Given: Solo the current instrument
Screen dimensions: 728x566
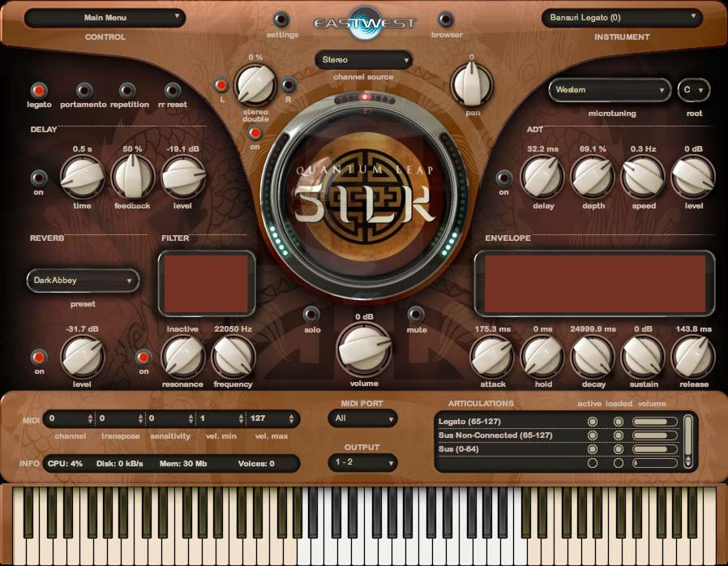Looking at the screenshot, I should 310,315.
